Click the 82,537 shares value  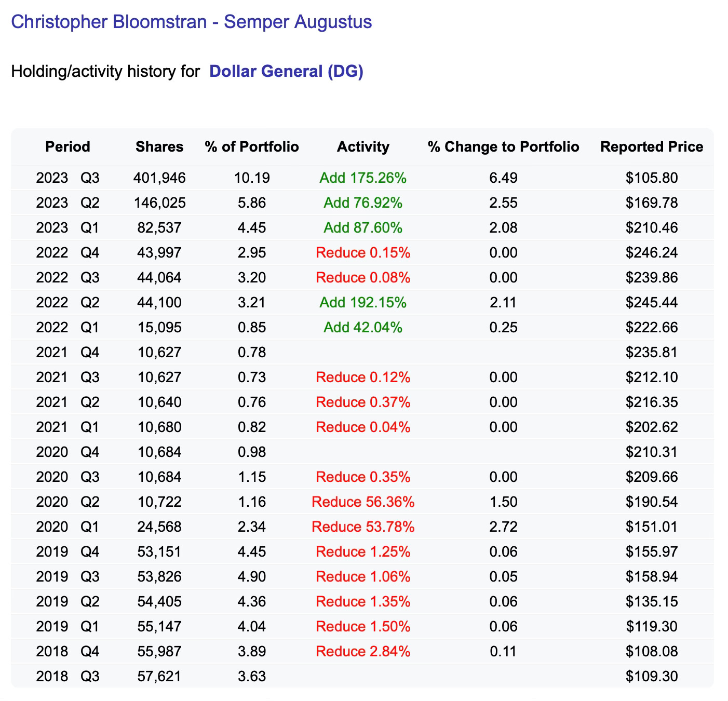(x=159, y=228)
